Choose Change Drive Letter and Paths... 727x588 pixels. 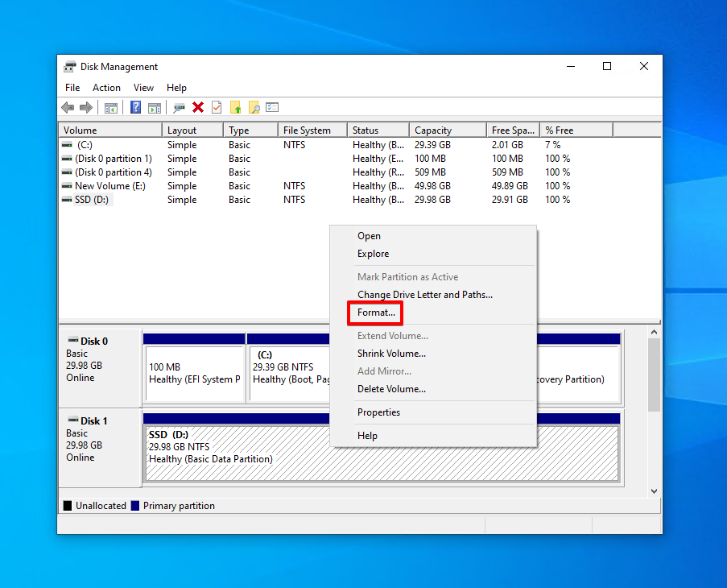424,295
